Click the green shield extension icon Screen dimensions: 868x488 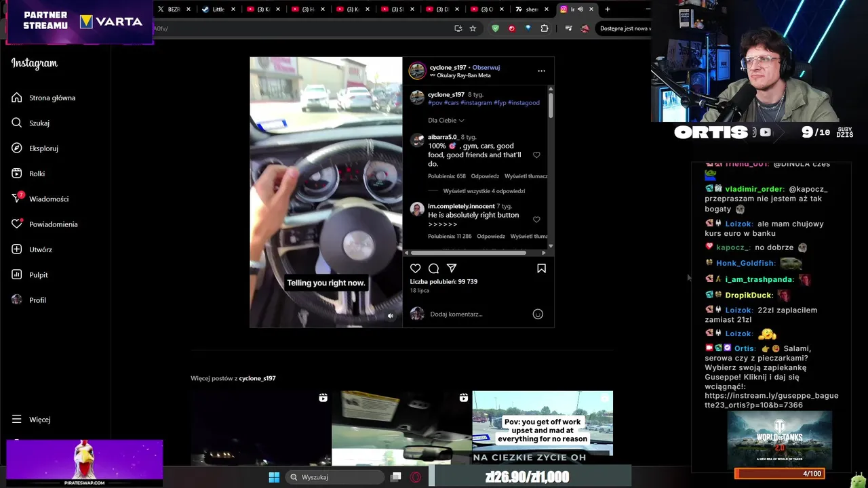pos(495,28)
